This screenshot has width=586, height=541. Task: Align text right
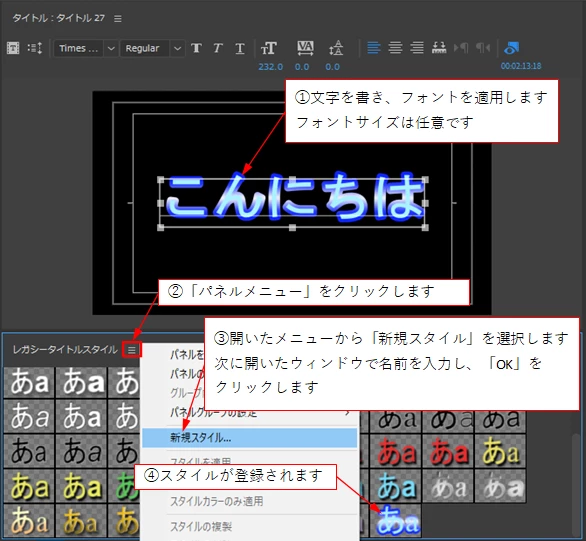pyautogui.click(x=417, y=48)
